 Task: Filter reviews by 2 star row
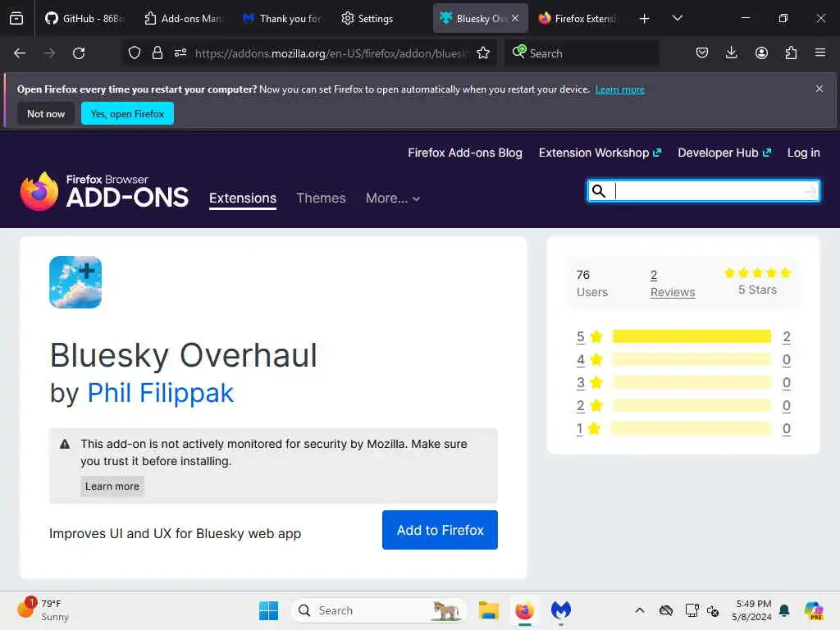(x=683, y=405)
